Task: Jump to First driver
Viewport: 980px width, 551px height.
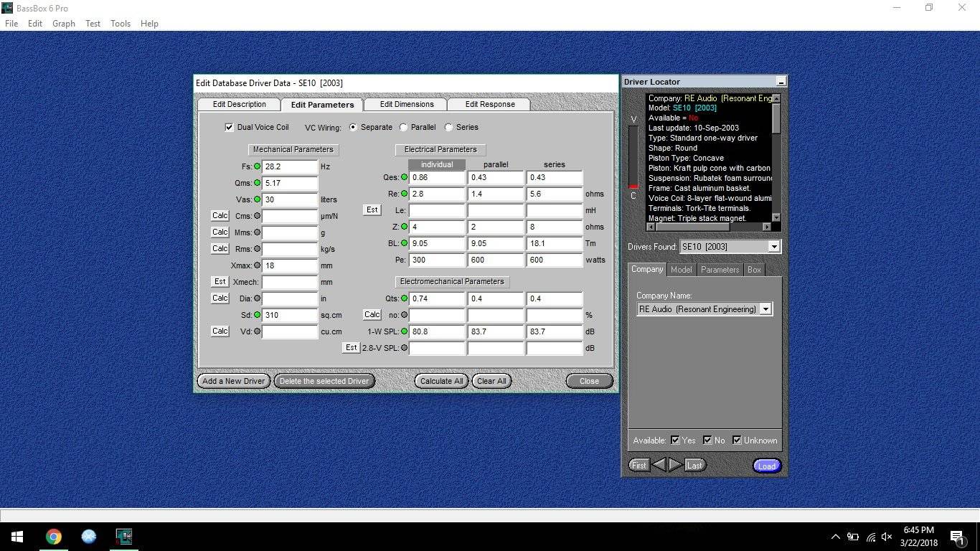Action: pyautogui.click(x=639, y=465)
